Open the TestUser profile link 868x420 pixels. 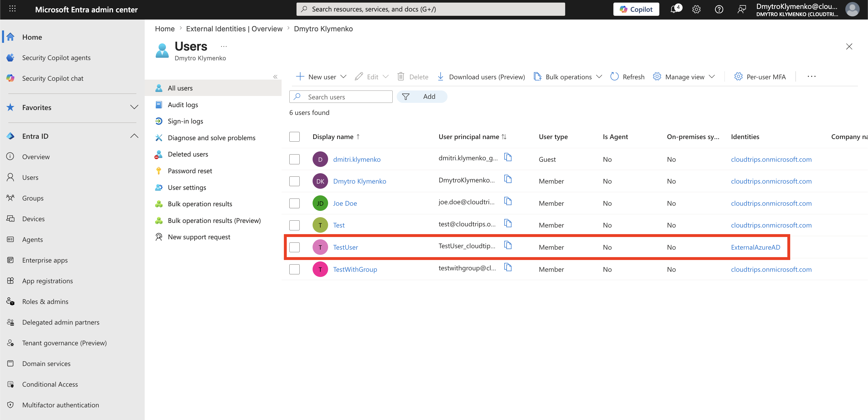click(345, 247)
